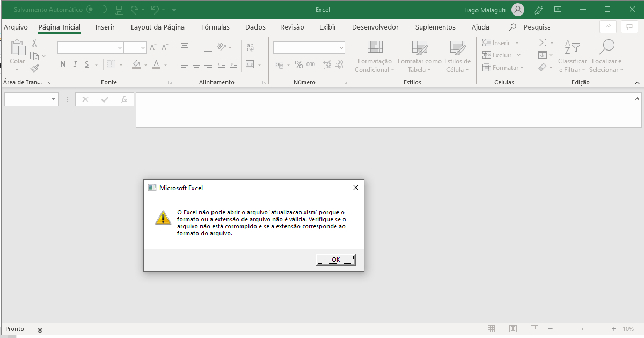Click the Redo arrow icon
This screenshot has width=644, height=338.
135,10
